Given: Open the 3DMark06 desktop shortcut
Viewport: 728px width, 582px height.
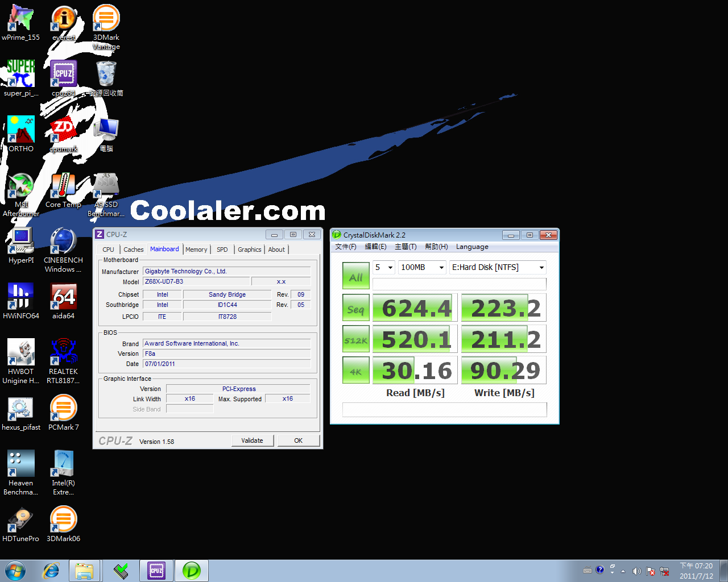Looking at the screenshot, I should (x=64, y=525).
